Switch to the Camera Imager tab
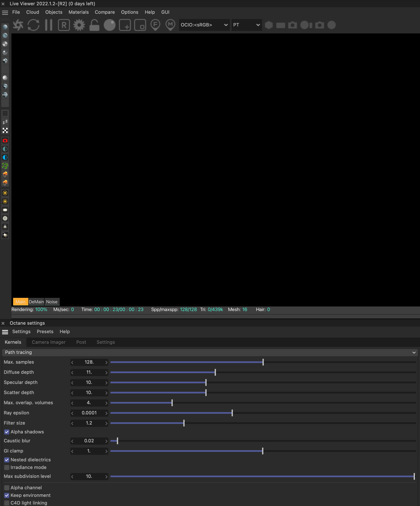The width and height of the screenshot is (420, 506). pyautogui.click(x=49, y=342)
